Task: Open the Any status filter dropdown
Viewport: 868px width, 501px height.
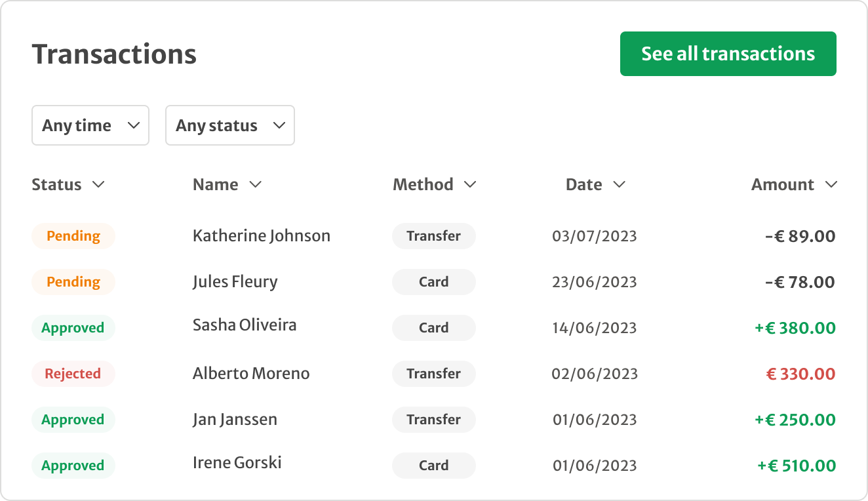Action: coord(229,125)
